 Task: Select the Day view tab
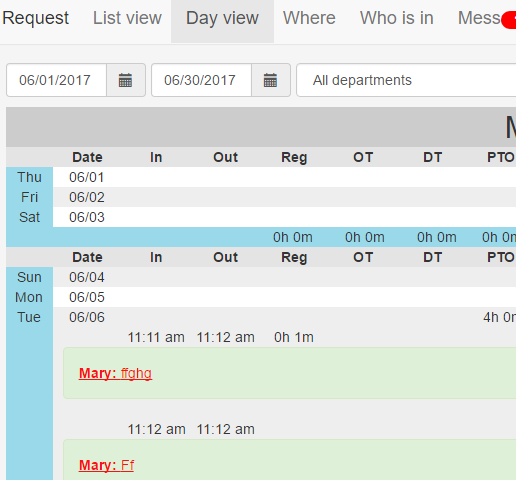click(222, 18)
